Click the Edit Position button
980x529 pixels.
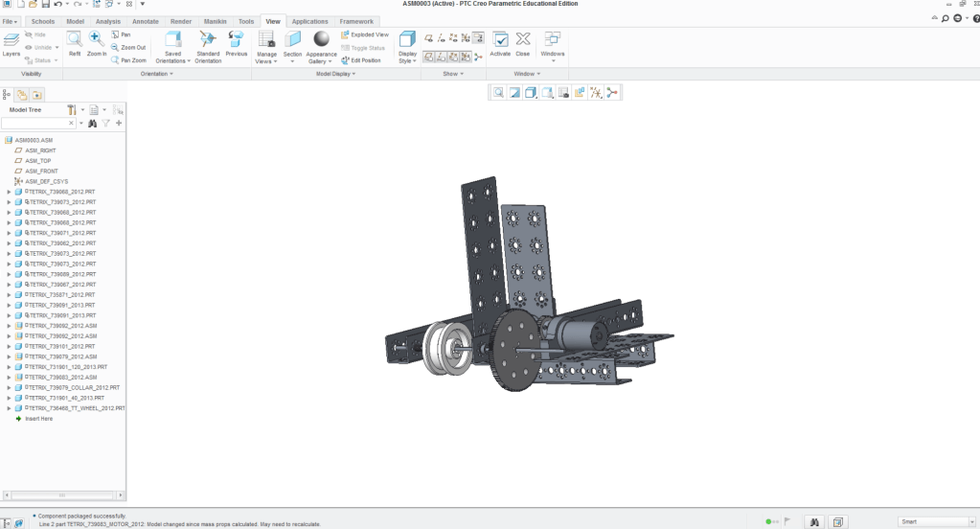pyautogui.click(x=365, y=60)
